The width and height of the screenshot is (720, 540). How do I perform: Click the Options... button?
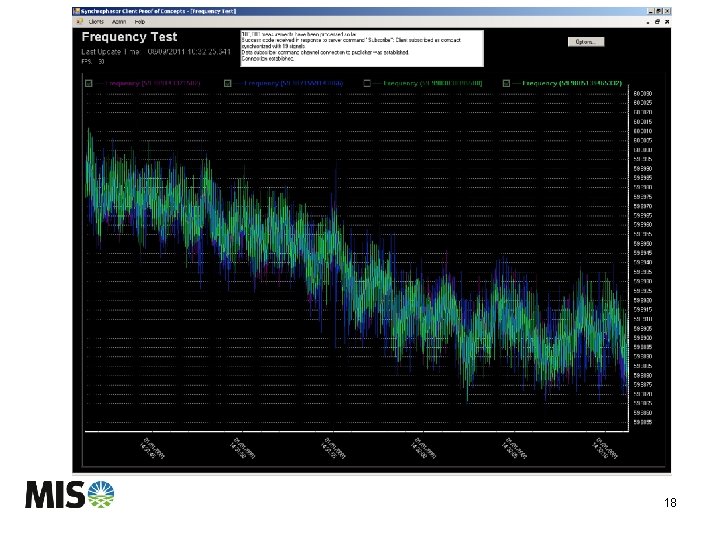click(586, 42)
